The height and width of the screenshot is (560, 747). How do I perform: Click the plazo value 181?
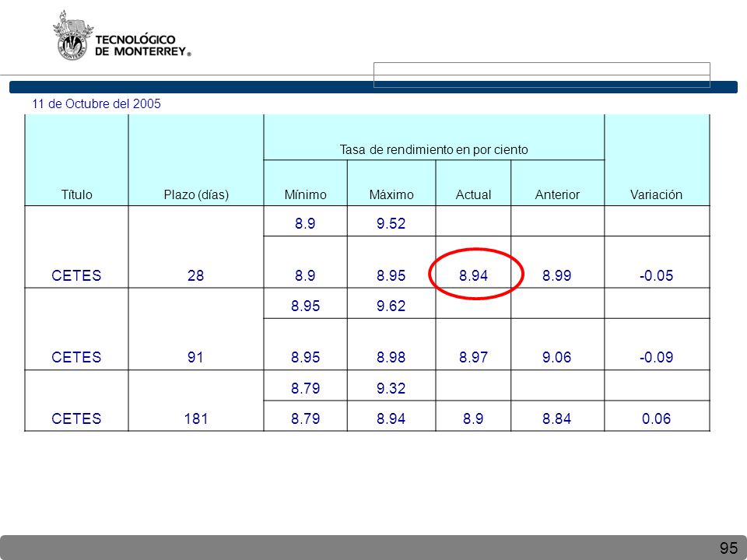pyautogui.click(x=196, y=418)
